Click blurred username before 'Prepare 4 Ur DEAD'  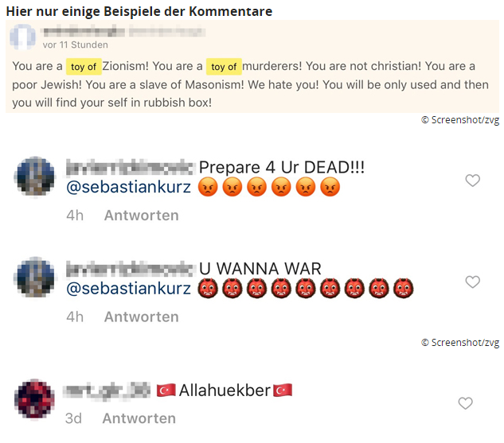click(131, 167)
